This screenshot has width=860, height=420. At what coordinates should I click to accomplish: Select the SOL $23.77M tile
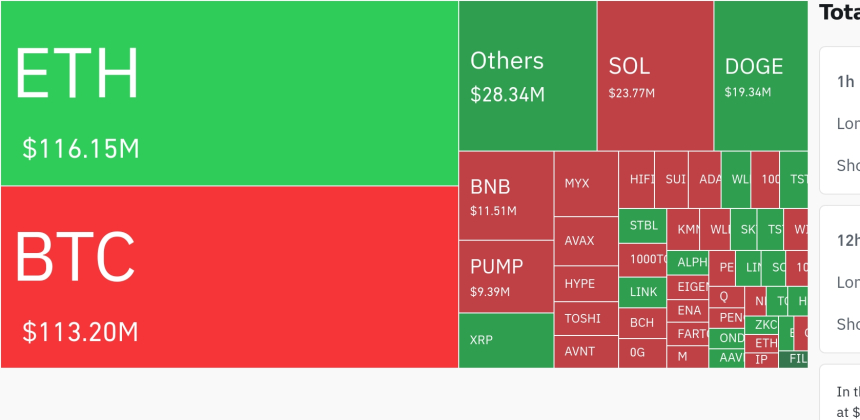(655, 76)
